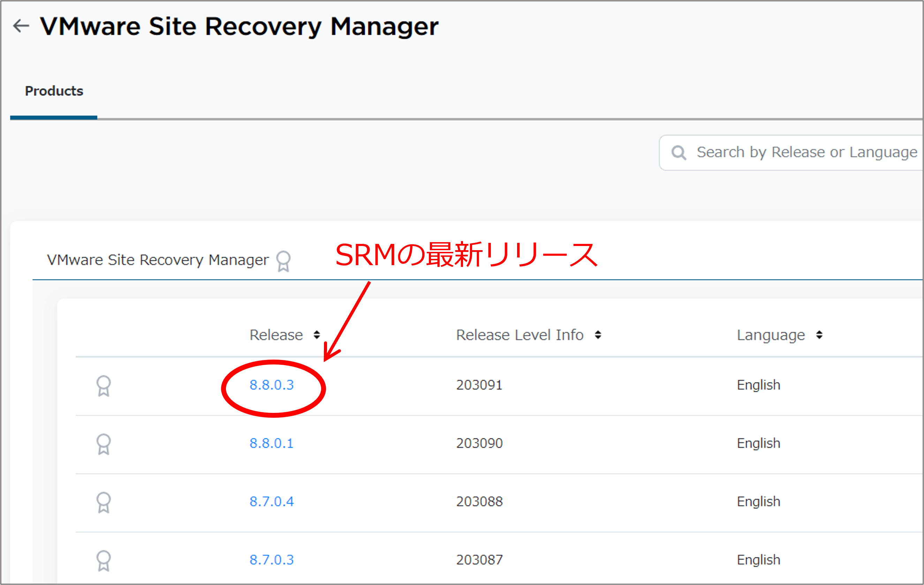
Task: Select the release level info 203090
Action: [x=479, y=443]
